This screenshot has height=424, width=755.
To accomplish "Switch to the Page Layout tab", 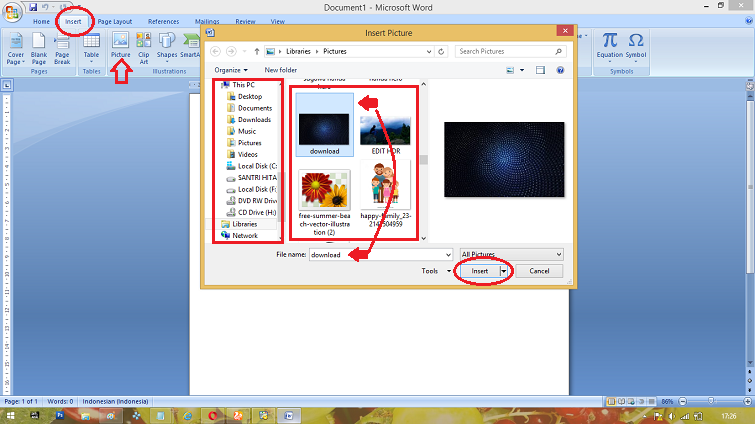I will click(115, 22).
